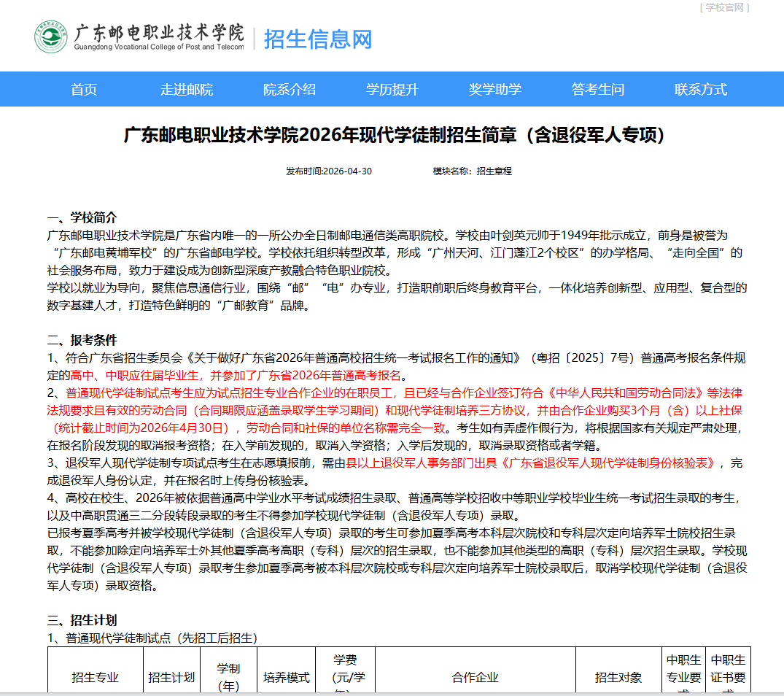Go to 院系介绍 menu item
This screenshot has height=696, width=784.
coord(290,90)
